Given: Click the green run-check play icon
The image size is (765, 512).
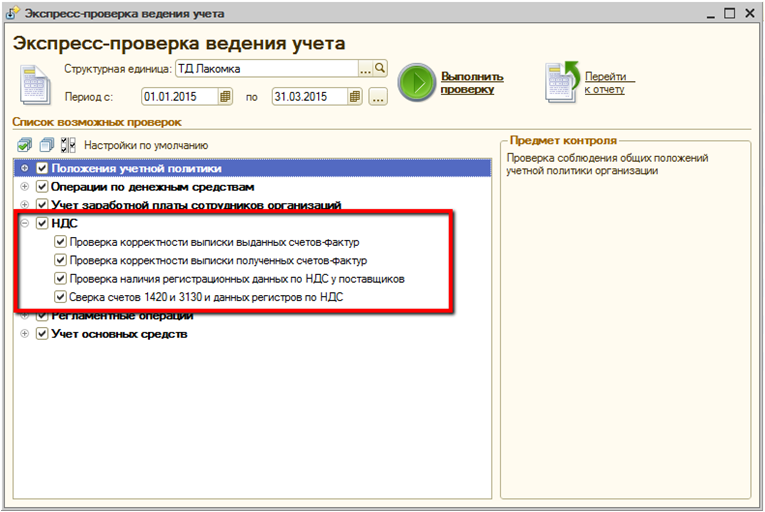Looking at the screenshot, I should click(417, 82).
